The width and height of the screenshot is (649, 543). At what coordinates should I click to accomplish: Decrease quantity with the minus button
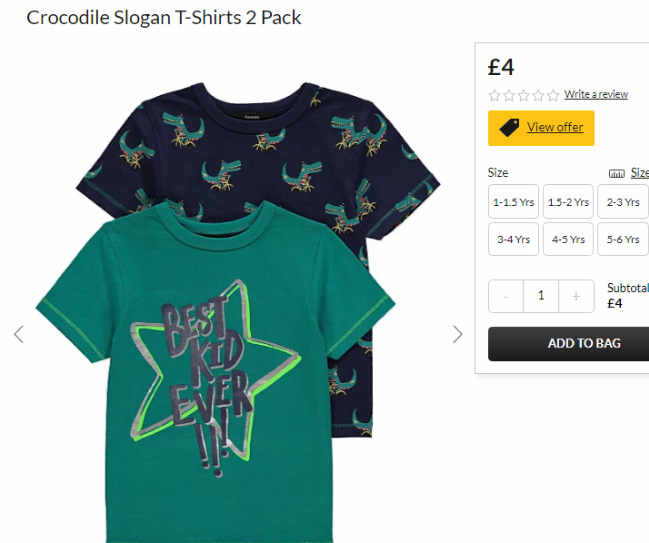click(x=506, y=296)
